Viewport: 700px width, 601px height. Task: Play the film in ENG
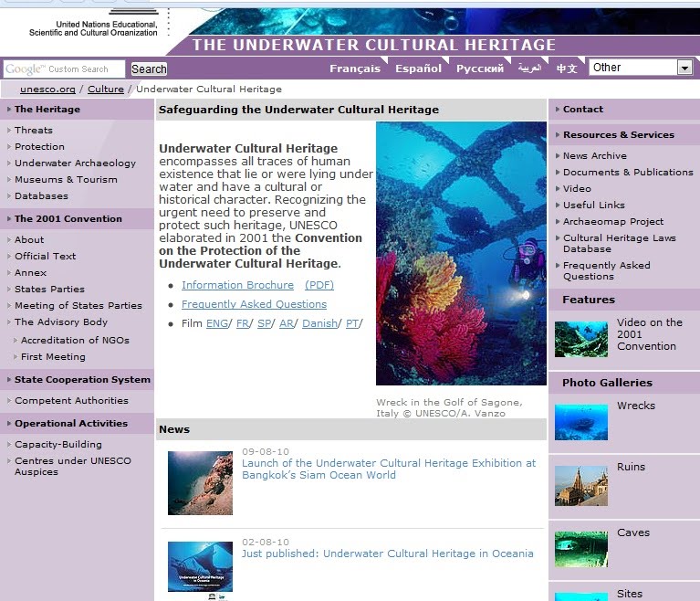click(217, 323)
